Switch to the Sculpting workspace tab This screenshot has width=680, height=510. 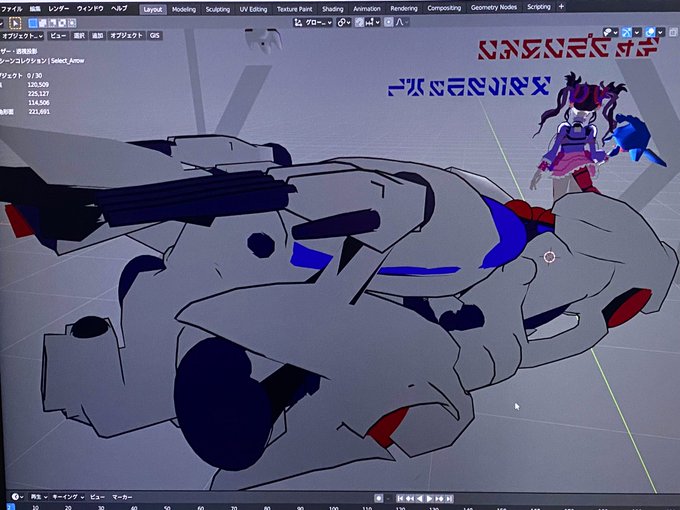218,9
